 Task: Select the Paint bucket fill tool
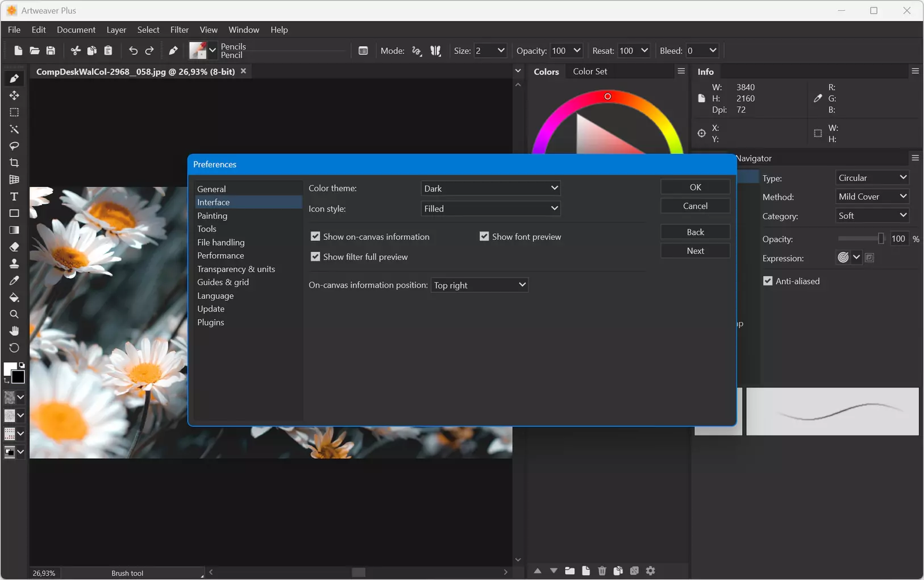click(x=14, y=297)
